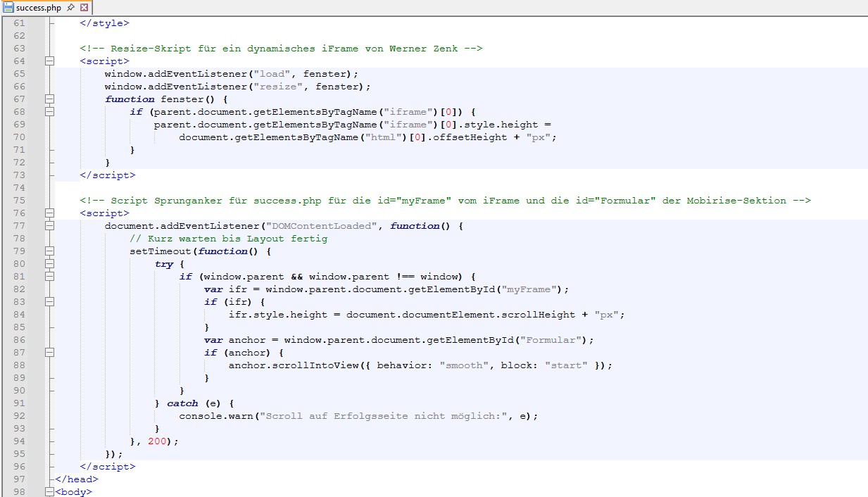Click the closing </script> tag on line 96
The height and width of the screenshot is (497, 868).
[x=108, y=467]
